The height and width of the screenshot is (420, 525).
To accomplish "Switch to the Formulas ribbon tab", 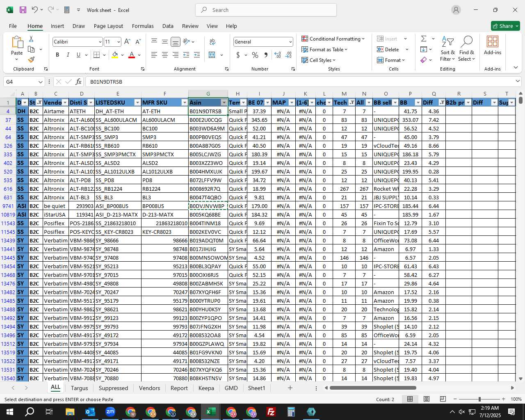I will [x=143, y=26].
